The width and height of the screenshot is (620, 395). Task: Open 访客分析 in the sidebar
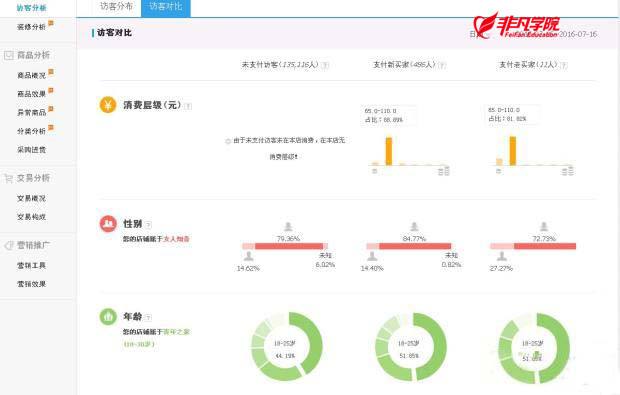(32, 8)
